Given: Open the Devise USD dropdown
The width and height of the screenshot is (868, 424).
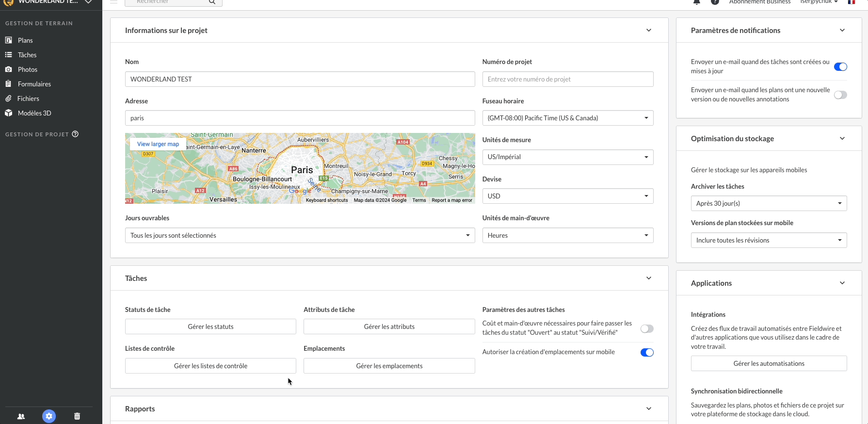Looking at the screenshot, I should click(x=568, y=196).
